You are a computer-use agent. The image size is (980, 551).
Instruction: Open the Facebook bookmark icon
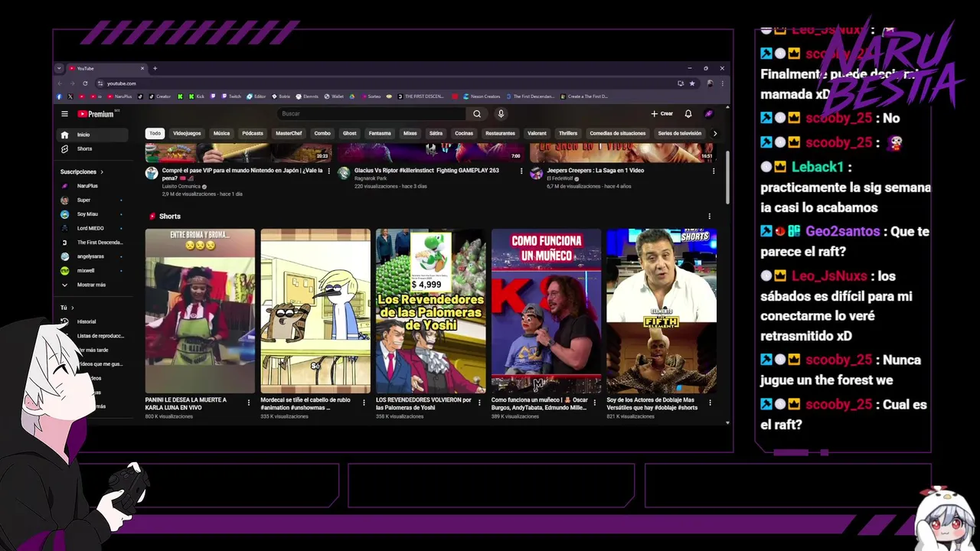(60, 96)
